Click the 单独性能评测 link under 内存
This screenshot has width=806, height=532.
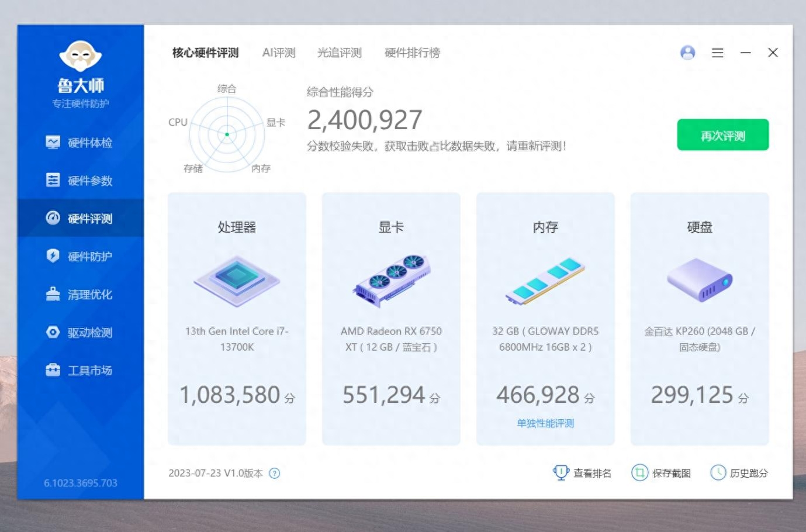pos(545,423)
